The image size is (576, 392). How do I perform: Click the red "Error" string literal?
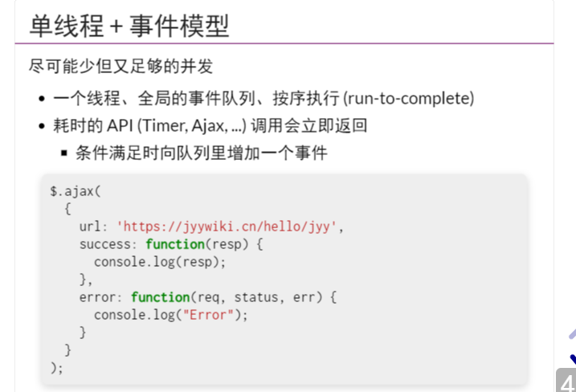pos(208,315)
